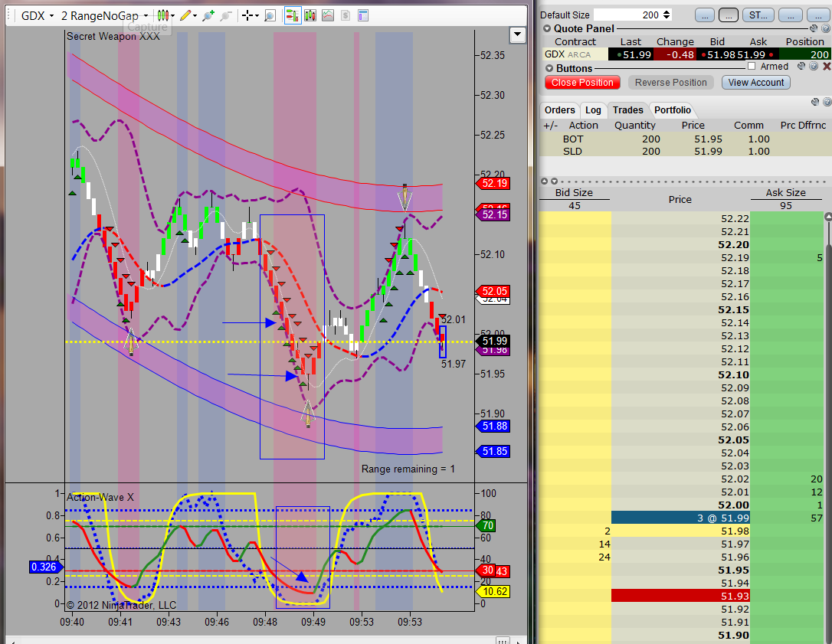Click the zoom out magnifier icon

pyautogui.click(x=226, y=15)
